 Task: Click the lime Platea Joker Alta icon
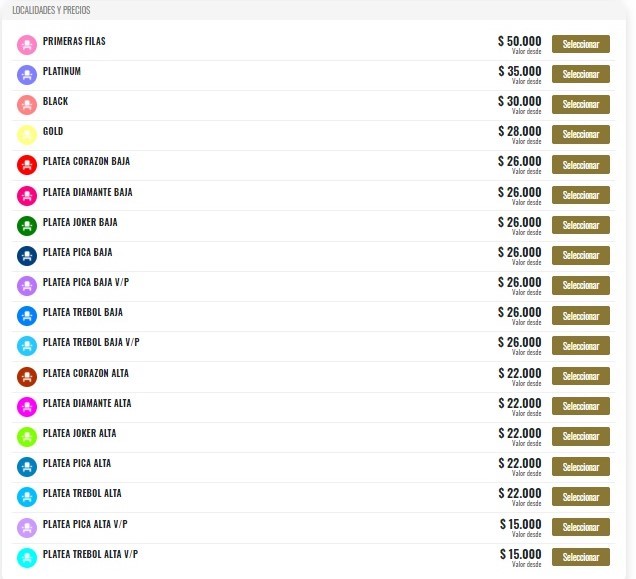click(27, 437)
